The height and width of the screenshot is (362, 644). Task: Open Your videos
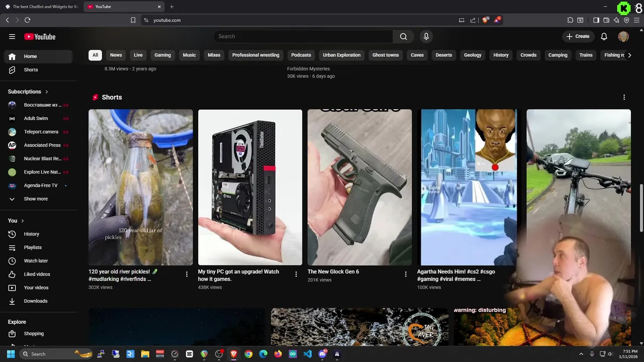coord(39,288)
